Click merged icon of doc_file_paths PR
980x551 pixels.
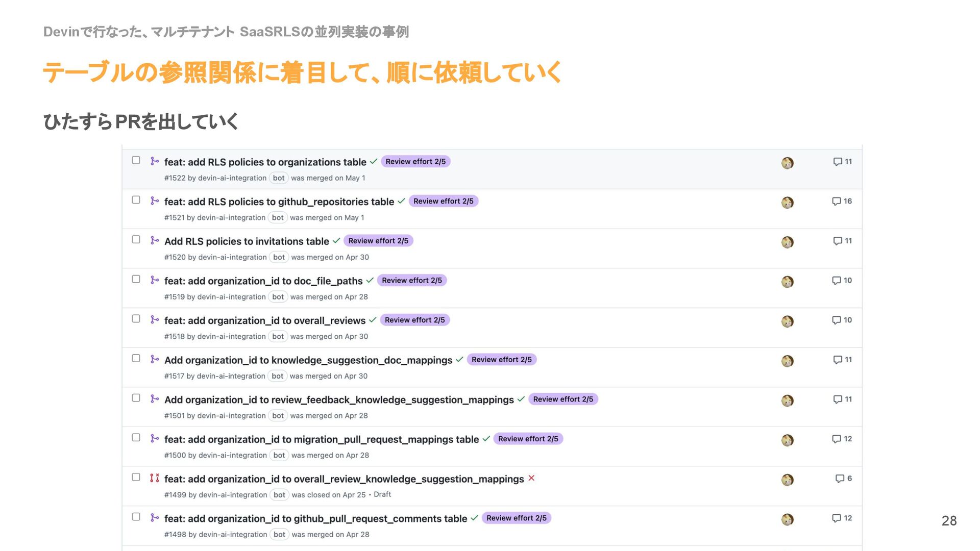(155, 280)
